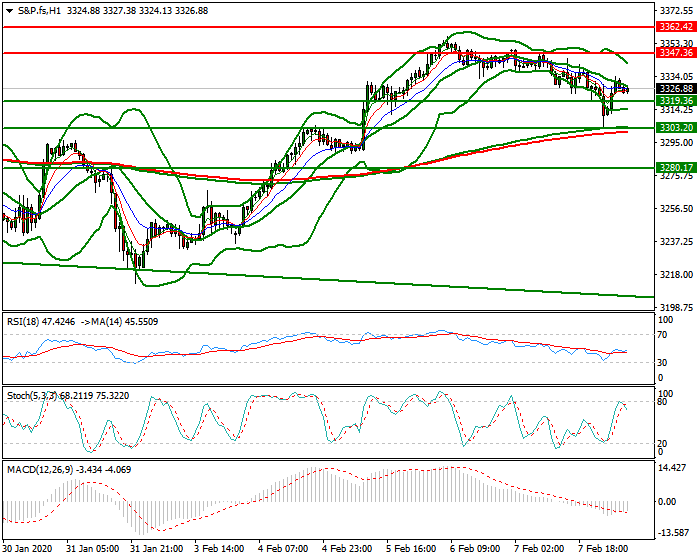Click the 5 Feb 16:00 time label

[411, 549]
